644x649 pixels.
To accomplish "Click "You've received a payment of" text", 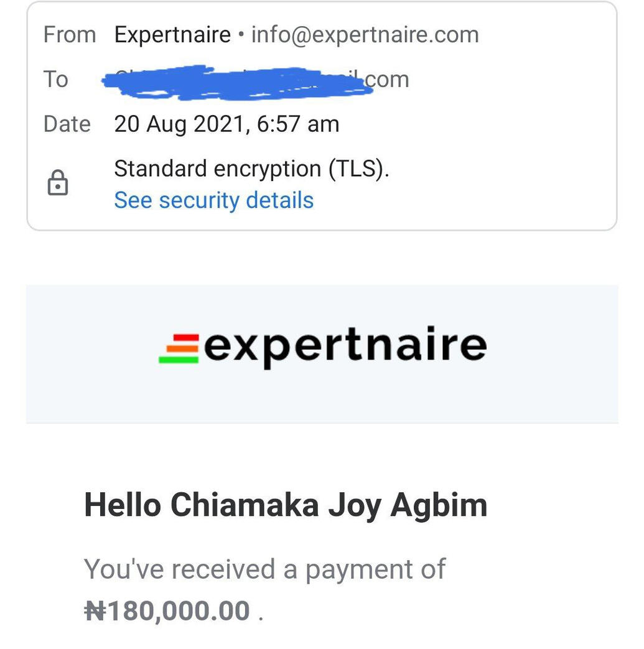I will [x=264, y=569].
